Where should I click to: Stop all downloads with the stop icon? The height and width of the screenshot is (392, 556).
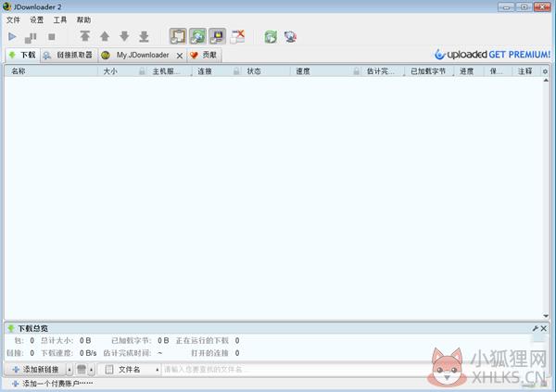52,37
